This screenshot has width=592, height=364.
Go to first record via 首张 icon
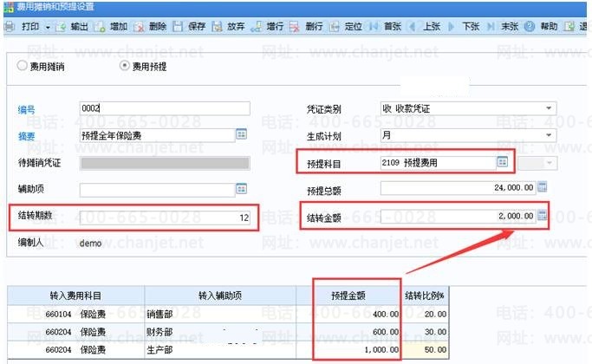[x=374, y=26]
